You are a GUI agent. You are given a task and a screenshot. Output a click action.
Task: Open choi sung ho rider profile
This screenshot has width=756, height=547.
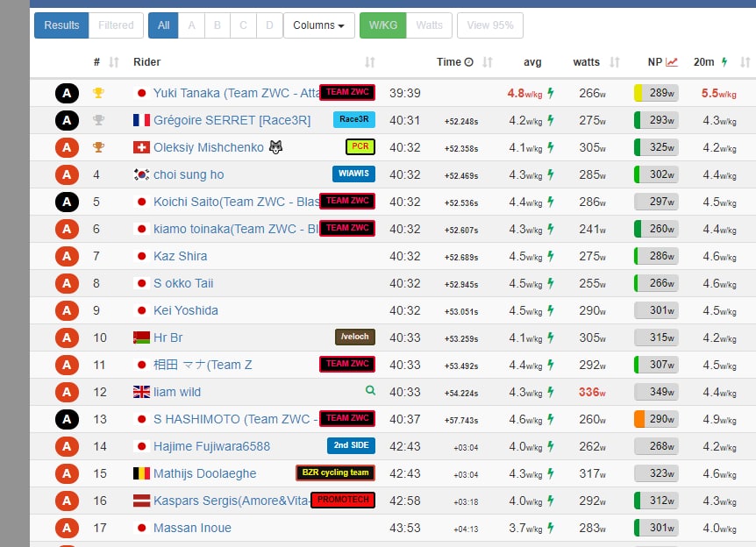189,174
